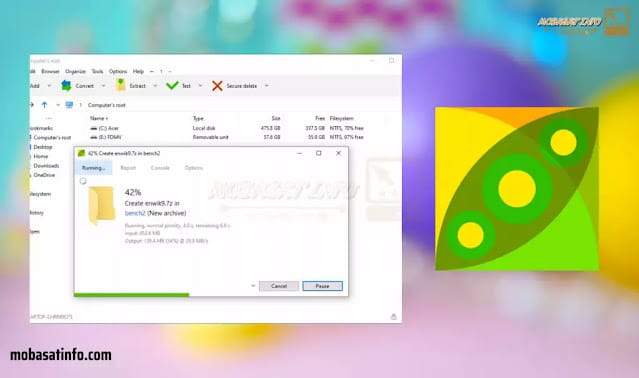Viewport: 639px width, 378px height.
Task: Expand the breadcrumb chevron before Computer's root
Action: (x=80, y=105)
